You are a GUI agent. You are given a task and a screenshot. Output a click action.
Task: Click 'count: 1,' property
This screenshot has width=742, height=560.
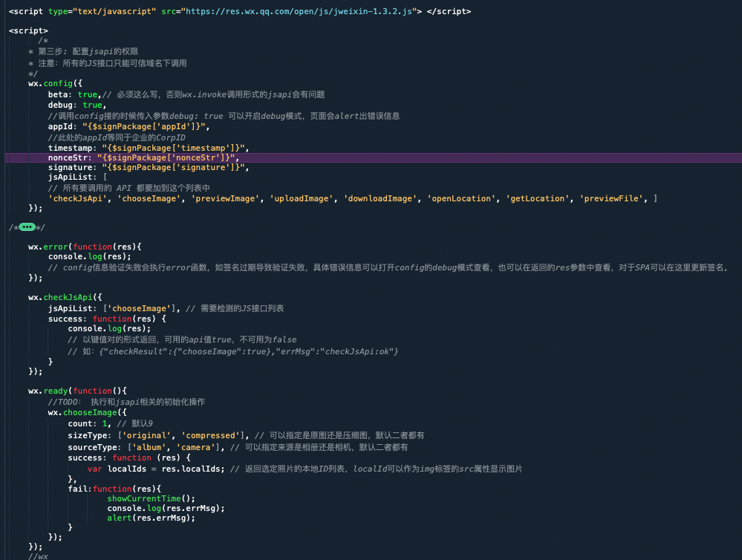pyautogui.click(x=90, y=423)
